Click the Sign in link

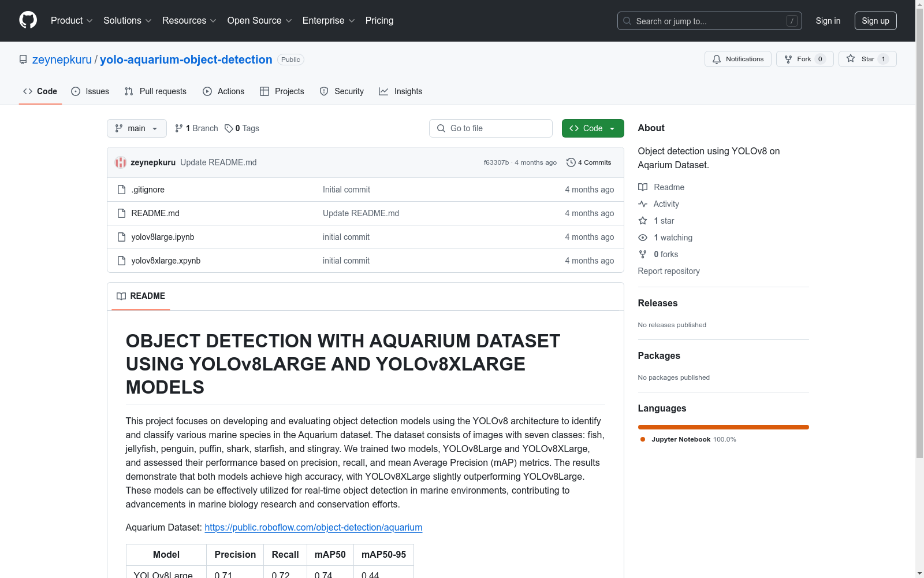[x=828, y=21]
